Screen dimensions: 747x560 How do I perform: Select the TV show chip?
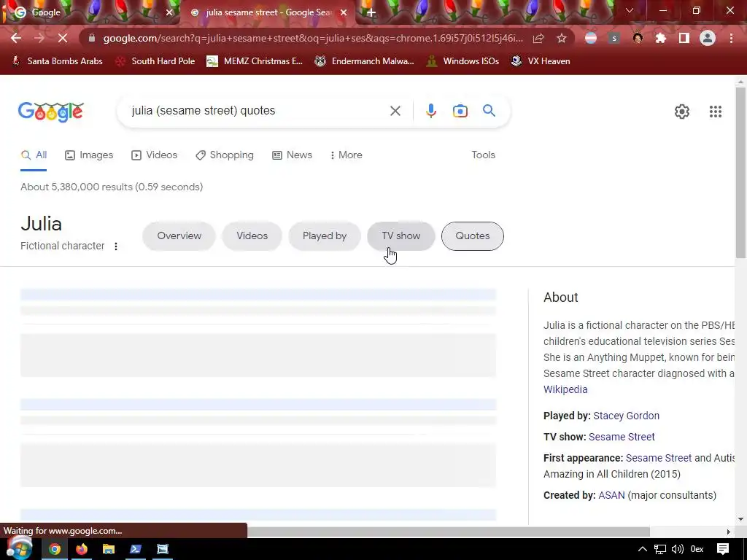point(401,236)
